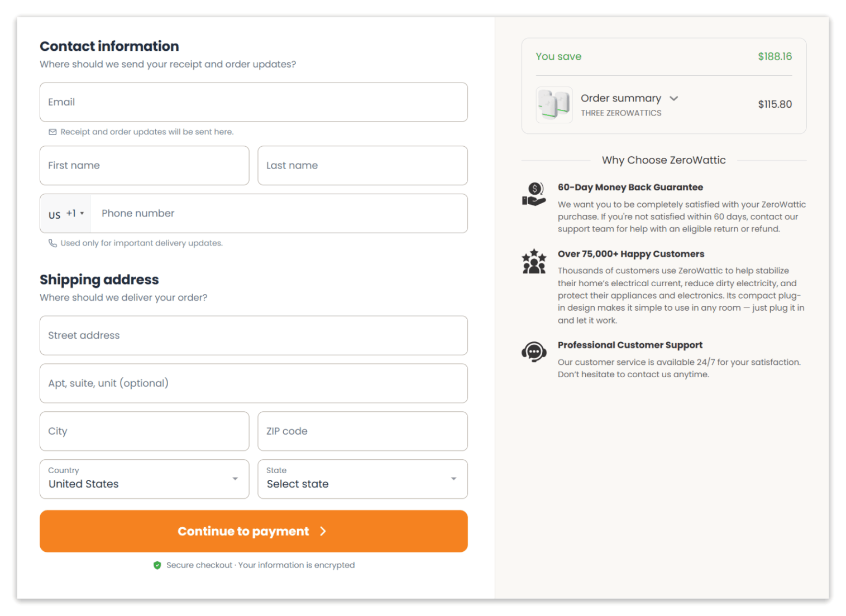
Task: Focus the City field
Action: [145, 431]
